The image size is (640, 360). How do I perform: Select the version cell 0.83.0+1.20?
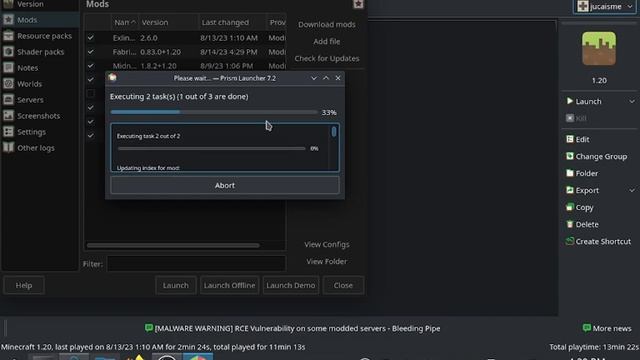(160, 52)
